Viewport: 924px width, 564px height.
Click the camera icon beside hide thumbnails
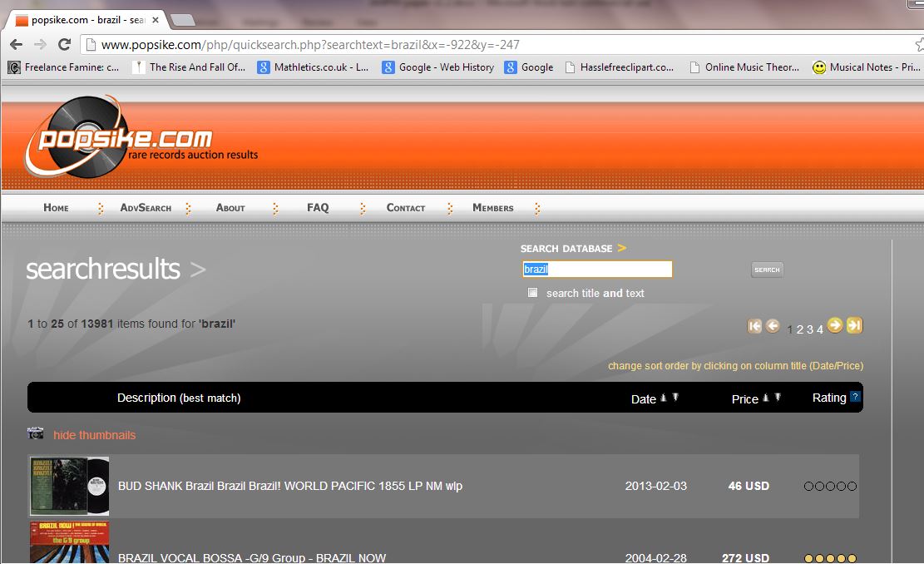coord(36,433)
